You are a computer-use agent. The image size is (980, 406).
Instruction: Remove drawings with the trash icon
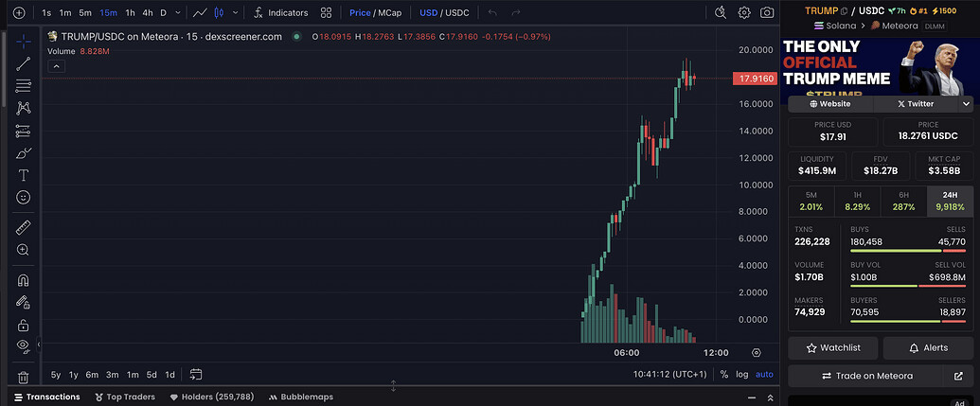coord(23,378)
